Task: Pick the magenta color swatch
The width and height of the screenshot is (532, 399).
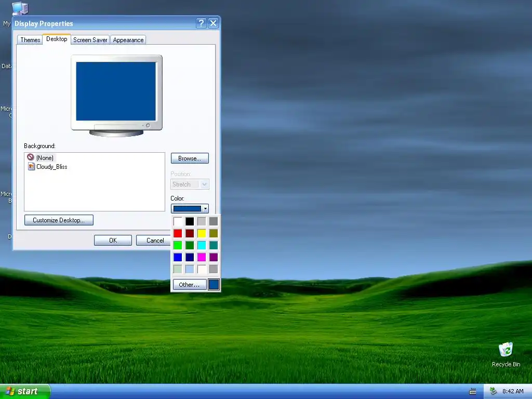Action: pos(202,257)
